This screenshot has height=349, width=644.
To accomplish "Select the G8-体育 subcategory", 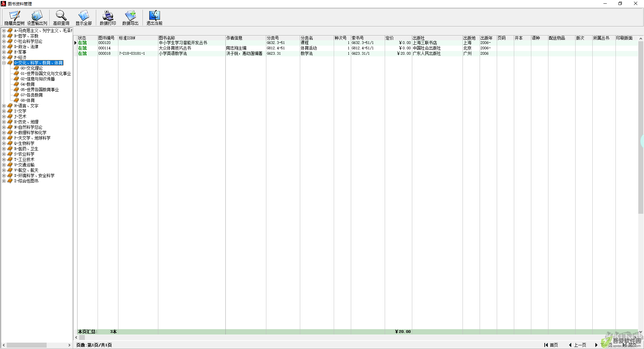I will 28,100.
